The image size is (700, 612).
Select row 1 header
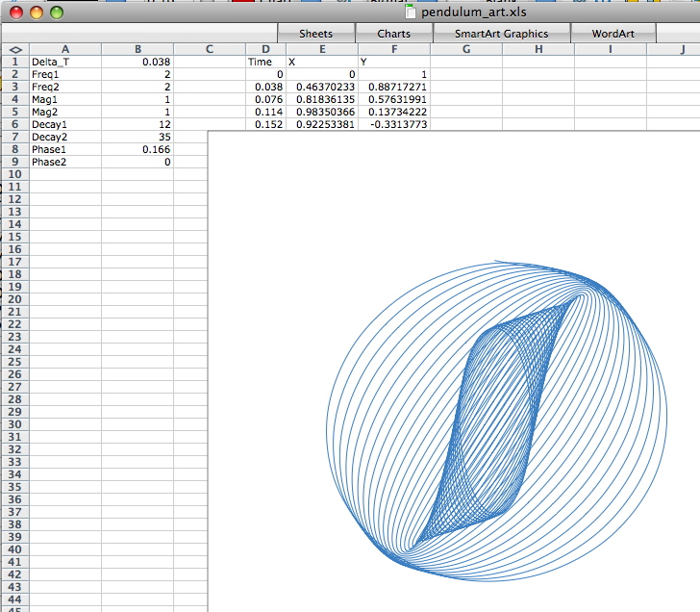point(15,62)
